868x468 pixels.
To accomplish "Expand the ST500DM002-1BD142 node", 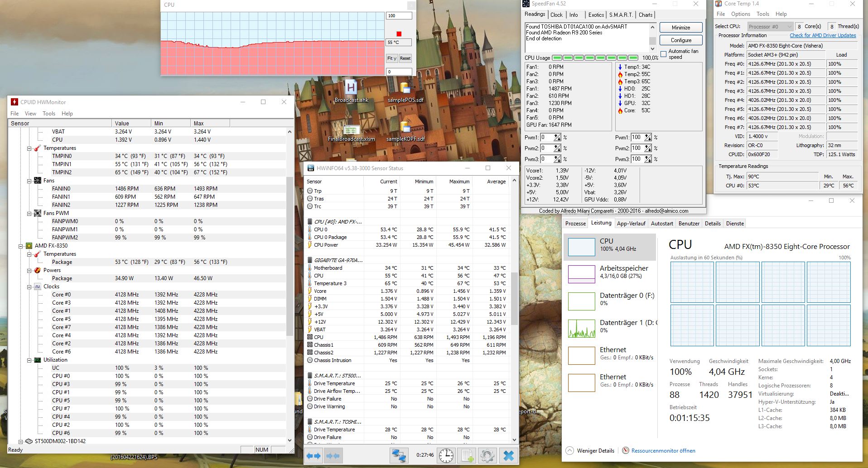I will tap(20, 442).
